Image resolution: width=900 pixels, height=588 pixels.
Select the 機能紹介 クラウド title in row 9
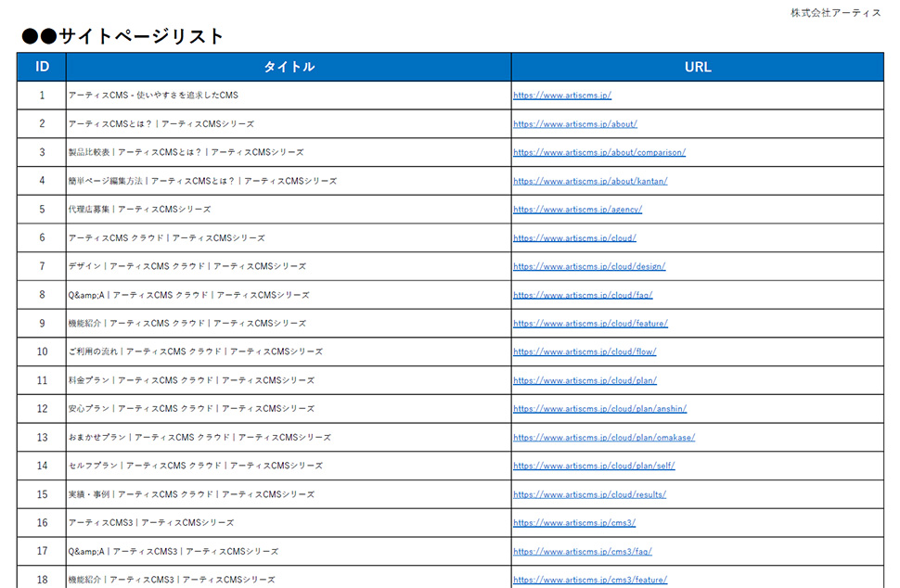[289, 324]
